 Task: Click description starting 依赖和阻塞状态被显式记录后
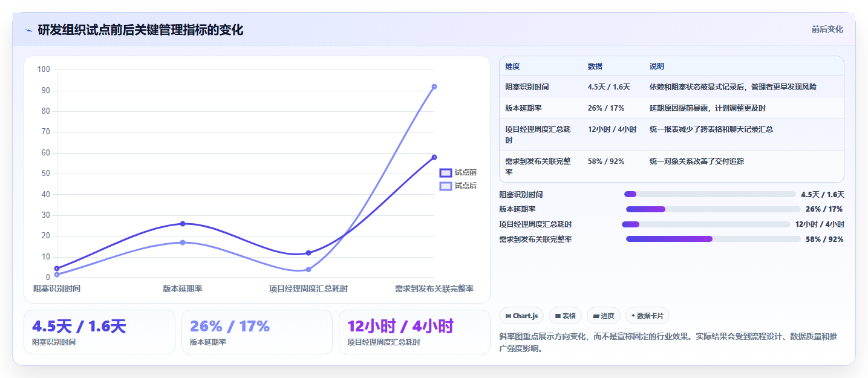coord(733,87)
